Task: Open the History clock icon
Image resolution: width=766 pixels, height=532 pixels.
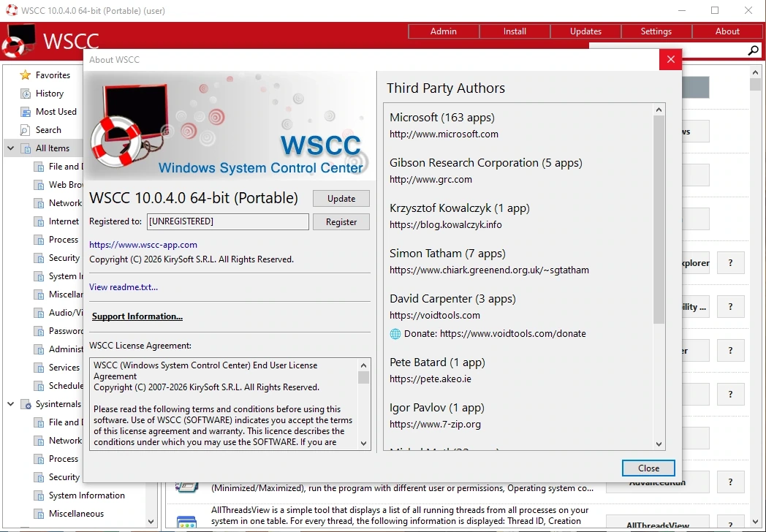Action: click(25, 94)
